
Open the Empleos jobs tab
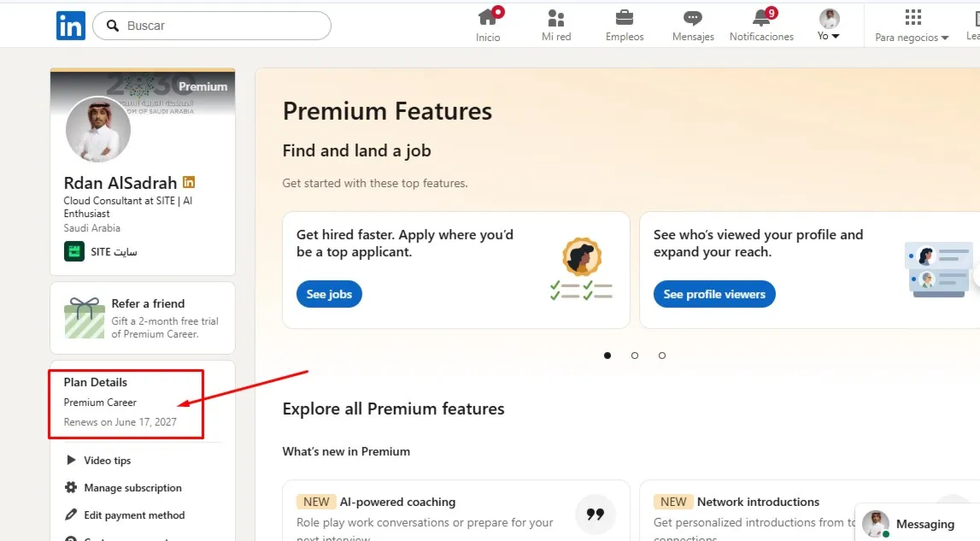click(x=625, y=25)
